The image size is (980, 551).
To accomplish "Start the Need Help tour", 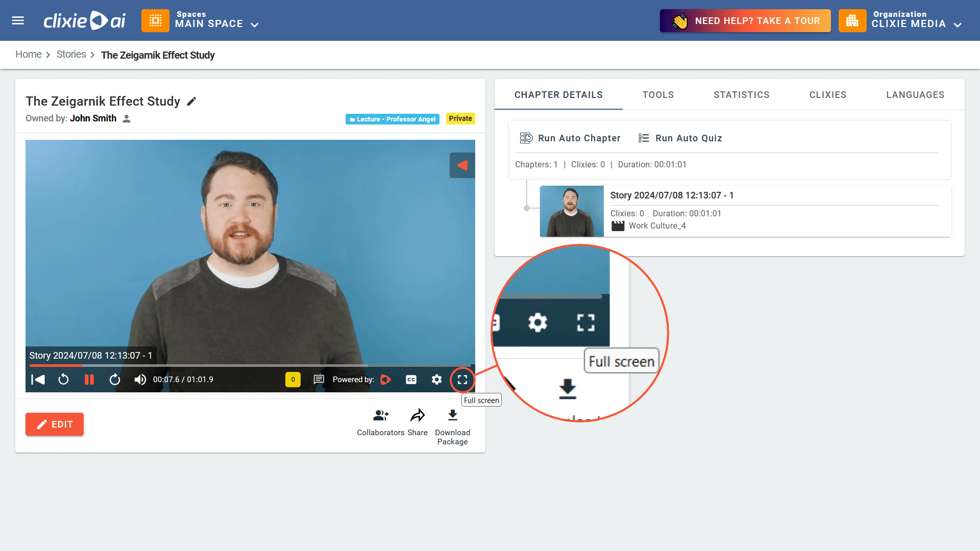I will pyautogui.click(x=745, y=20).
